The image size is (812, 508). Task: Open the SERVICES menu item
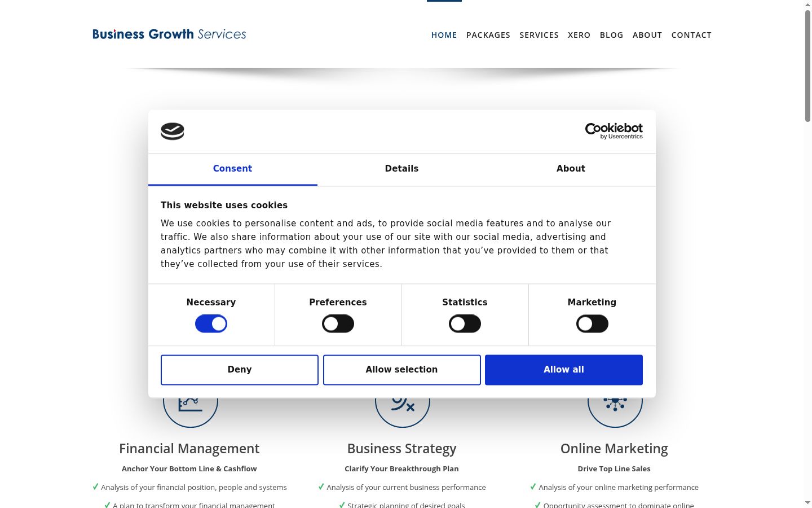click(539, 35)
